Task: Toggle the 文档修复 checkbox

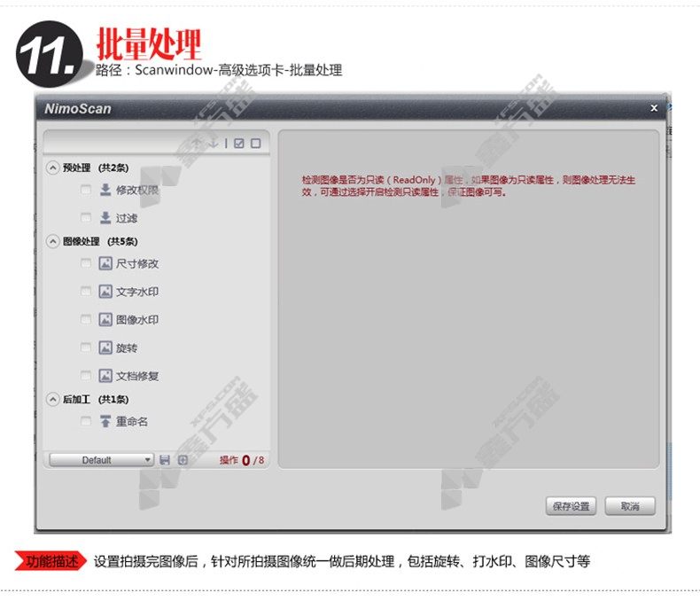Action: [86, 376]
